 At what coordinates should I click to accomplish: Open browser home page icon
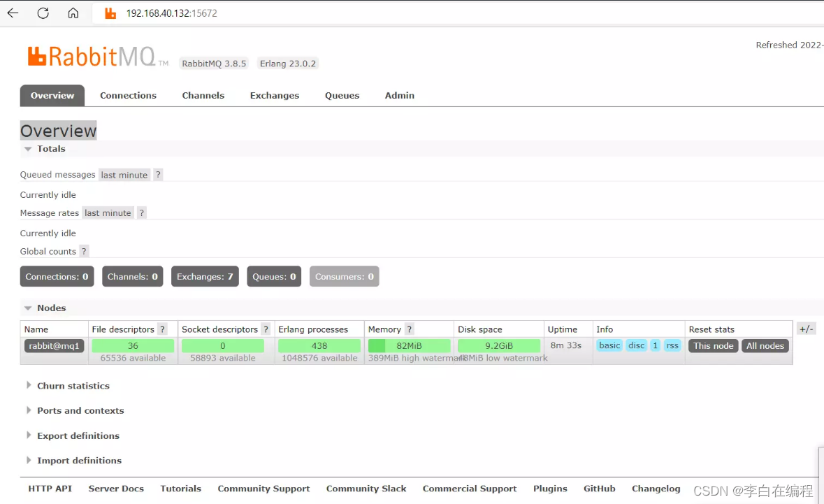point(73,13)
